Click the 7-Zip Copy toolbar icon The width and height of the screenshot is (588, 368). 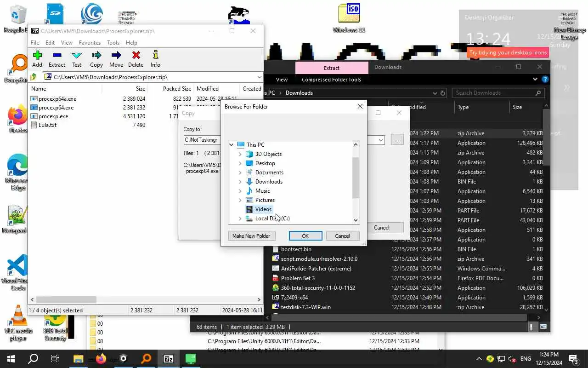pos(96,59)
